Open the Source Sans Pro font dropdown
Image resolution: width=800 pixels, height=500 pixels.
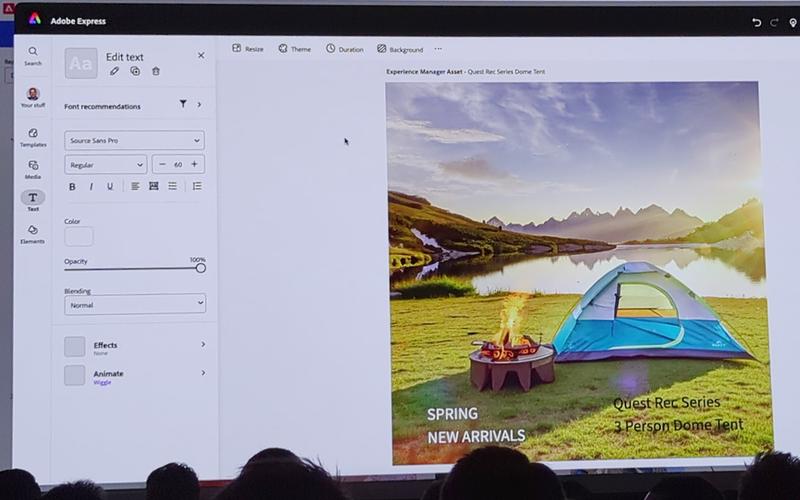coord(135,140)
